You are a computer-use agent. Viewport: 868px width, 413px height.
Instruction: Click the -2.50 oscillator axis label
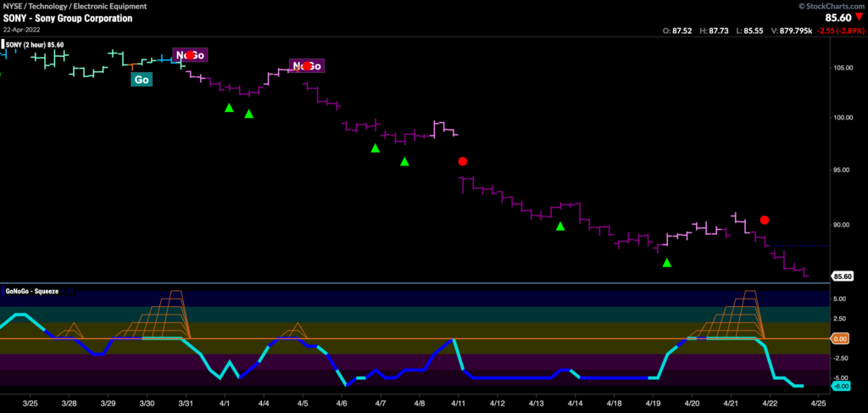coord(842,358)
